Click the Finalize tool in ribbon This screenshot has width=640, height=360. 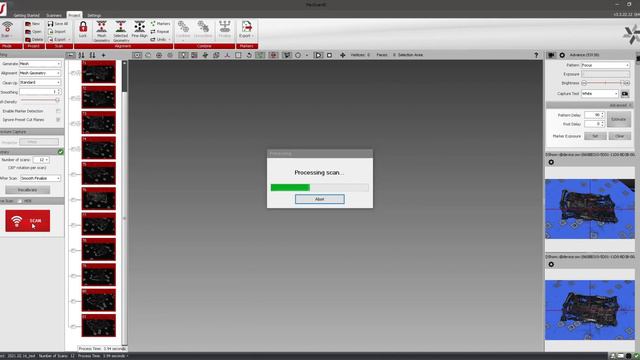coord(224,29)
